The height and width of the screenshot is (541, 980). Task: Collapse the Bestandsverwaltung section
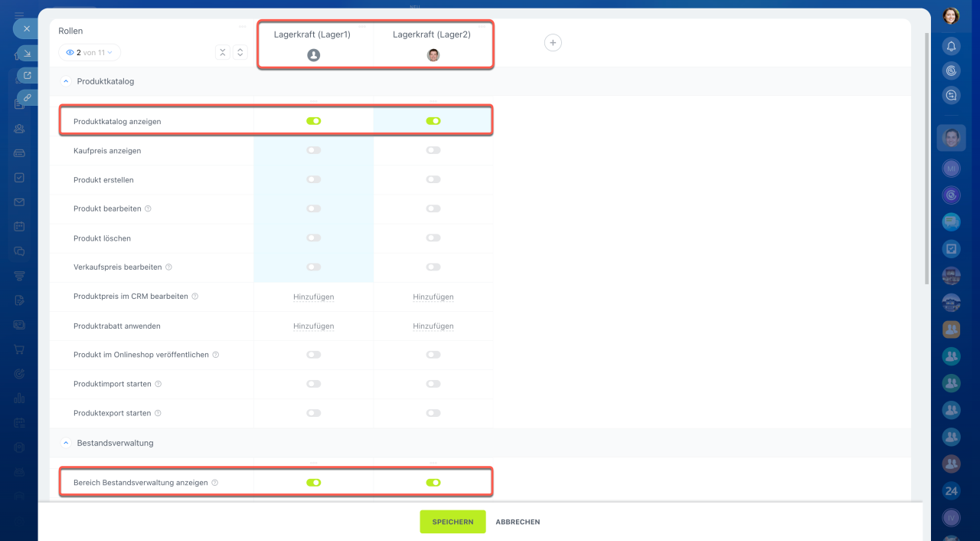tap(65, 443)
